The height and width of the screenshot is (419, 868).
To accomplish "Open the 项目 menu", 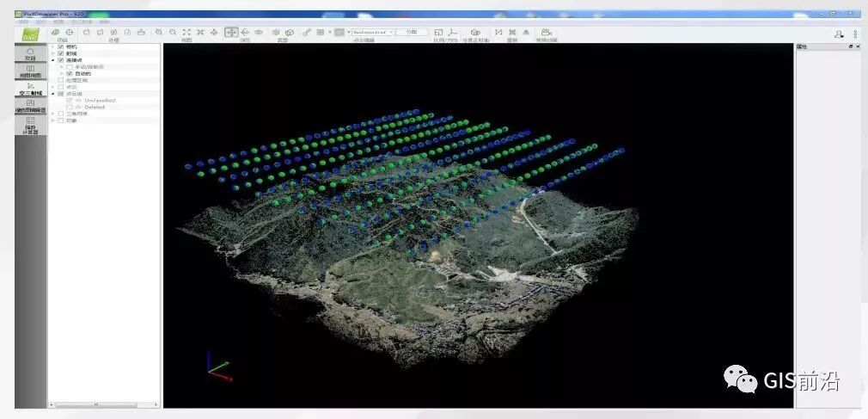I will [23, 22].
